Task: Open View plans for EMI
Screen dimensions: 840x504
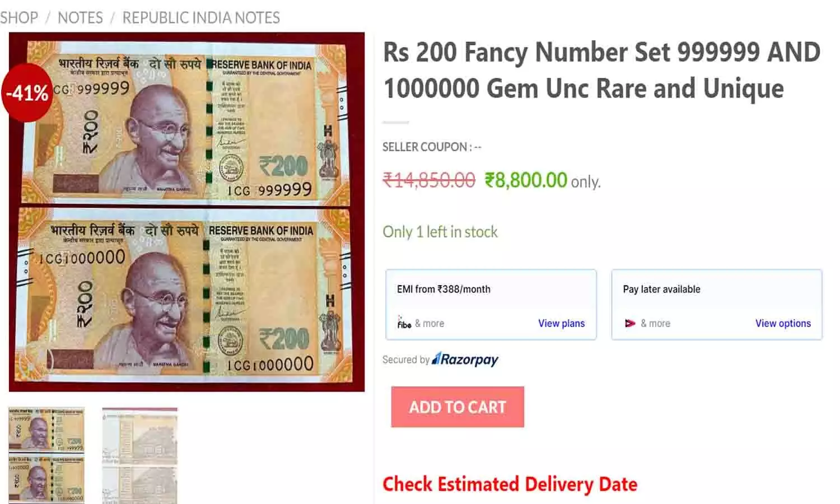Action: click(561, 323)
